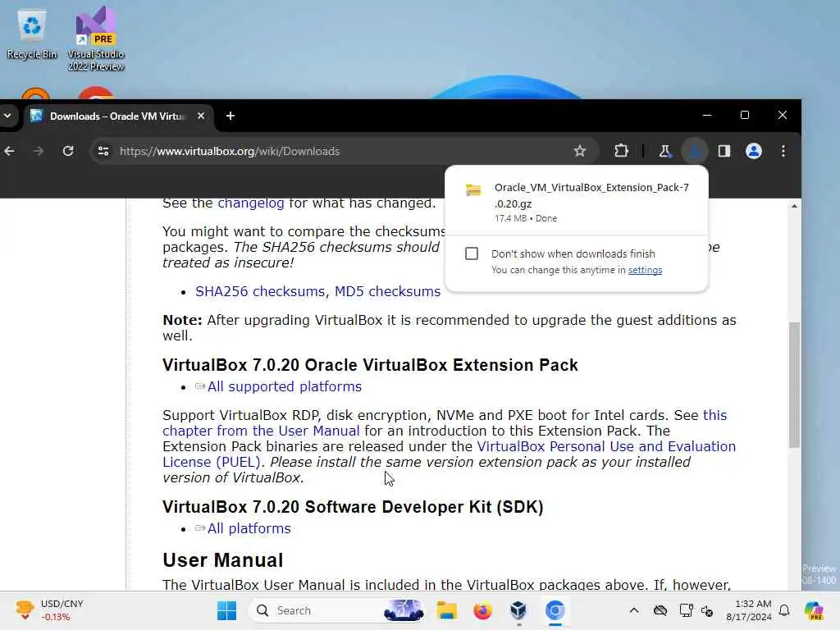The width and height of the screenshot is (840, 630).
Task: Click the page vertical scrollbar thumb
Action: coord(794,385)
